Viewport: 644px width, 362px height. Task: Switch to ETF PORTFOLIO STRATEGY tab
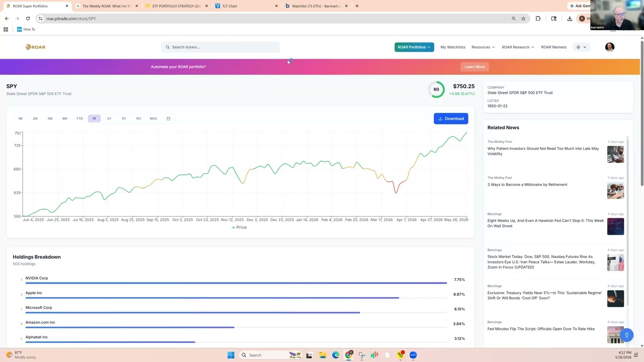(175, 6)
